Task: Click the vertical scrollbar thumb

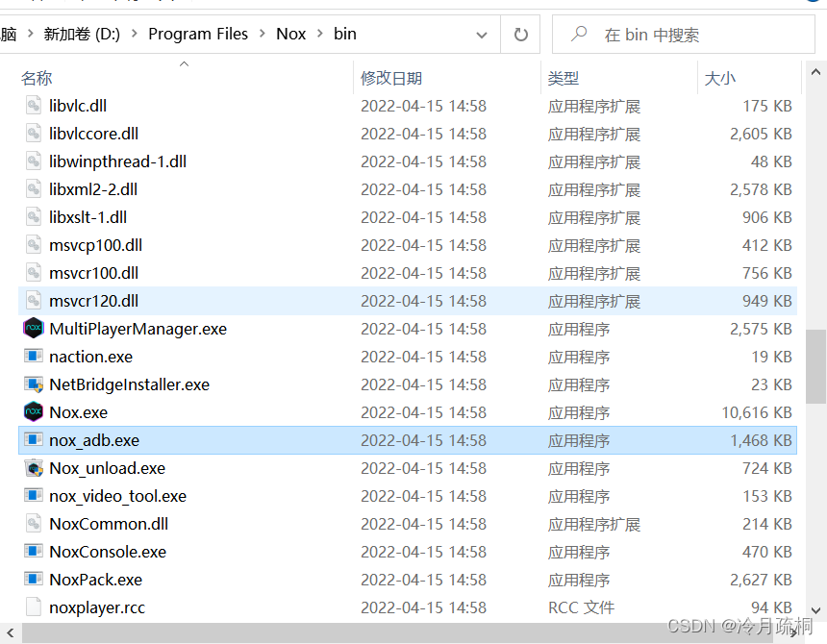Action: coord(815,366)
